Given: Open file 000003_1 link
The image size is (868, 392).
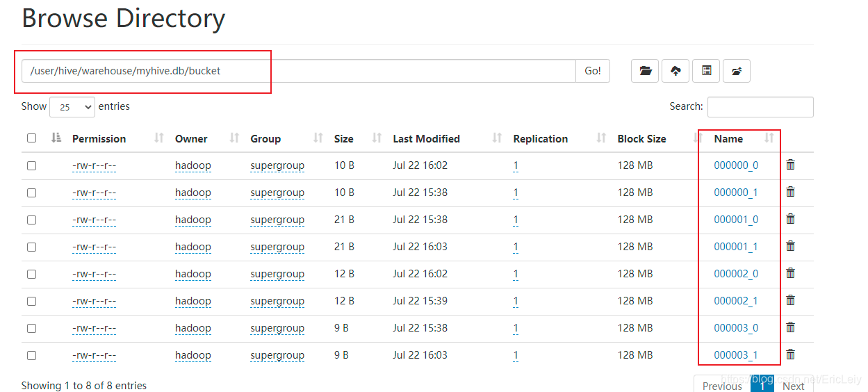Looking at the screenshot, I should point(736,355).
